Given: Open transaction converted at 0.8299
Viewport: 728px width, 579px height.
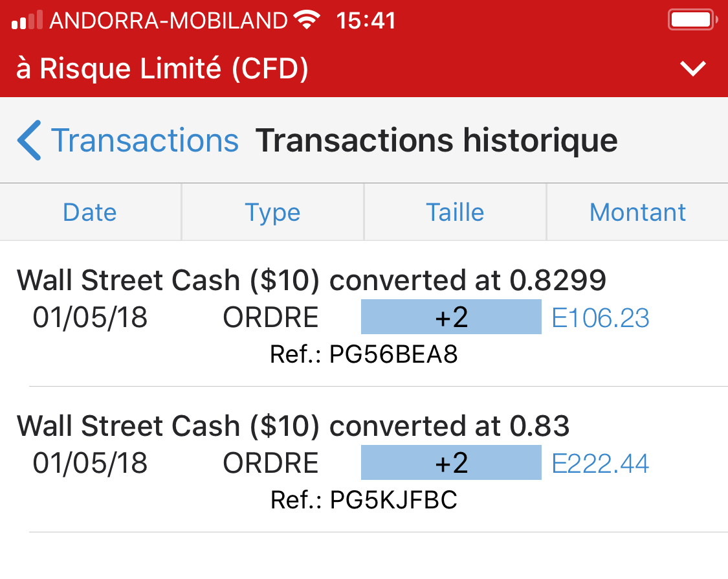Looking at the screenshot, I should pos(311,280).
